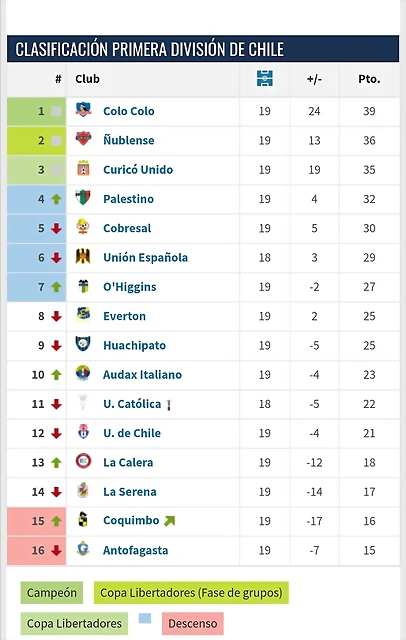
Task: Click the Everton team logo
Action: tap(83, 315)
